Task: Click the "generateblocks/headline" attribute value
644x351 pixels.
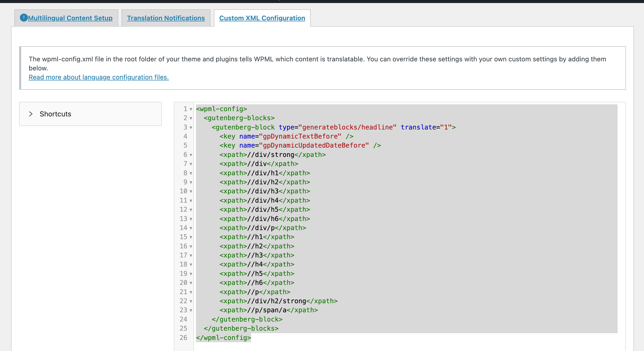Action: (347, 127)
